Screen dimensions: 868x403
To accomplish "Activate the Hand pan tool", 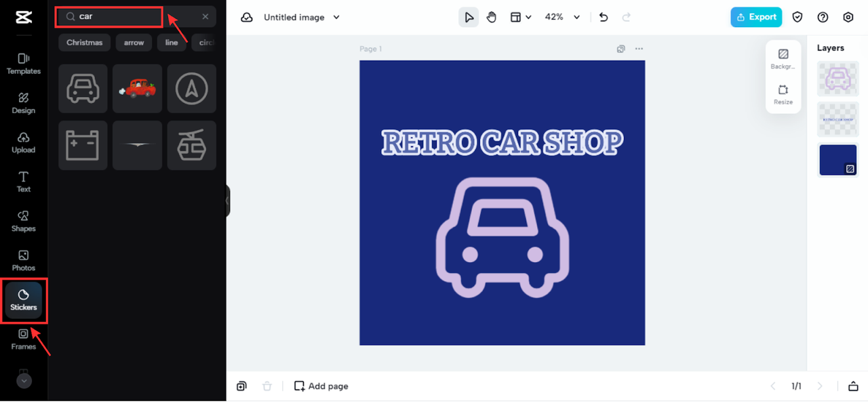I will [x=492, y=17].
